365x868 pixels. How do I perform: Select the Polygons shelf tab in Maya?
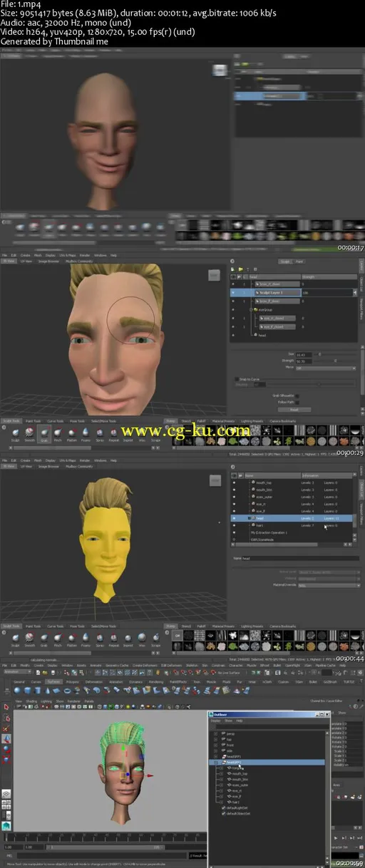(x=73, y=681)
